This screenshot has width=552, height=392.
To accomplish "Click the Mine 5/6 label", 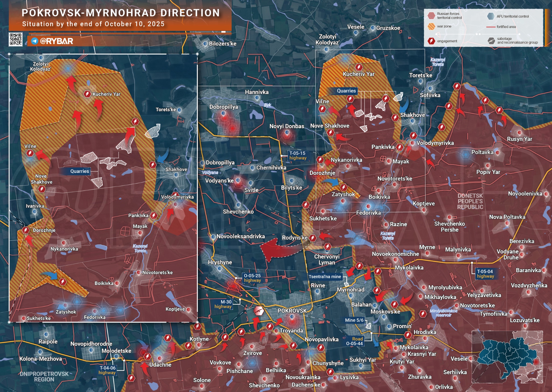I will pos(354,320).
